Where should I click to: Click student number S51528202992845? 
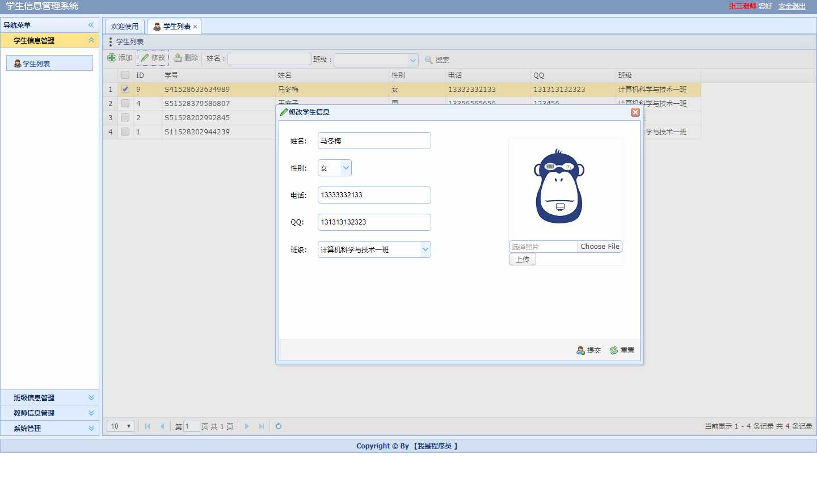coord(197,117)
